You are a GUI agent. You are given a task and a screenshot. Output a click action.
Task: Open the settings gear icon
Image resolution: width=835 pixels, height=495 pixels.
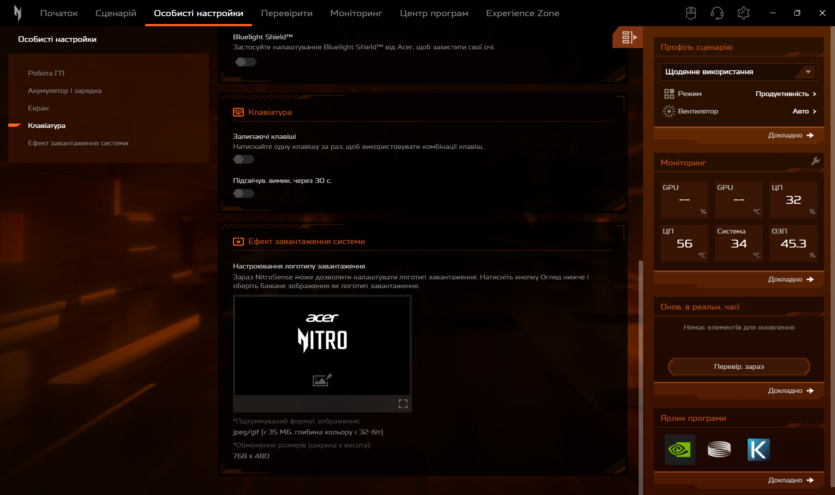[x=743, y=13]
